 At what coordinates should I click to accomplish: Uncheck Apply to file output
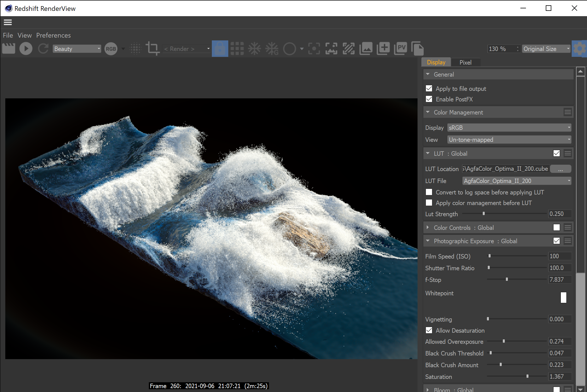(429, 89)
